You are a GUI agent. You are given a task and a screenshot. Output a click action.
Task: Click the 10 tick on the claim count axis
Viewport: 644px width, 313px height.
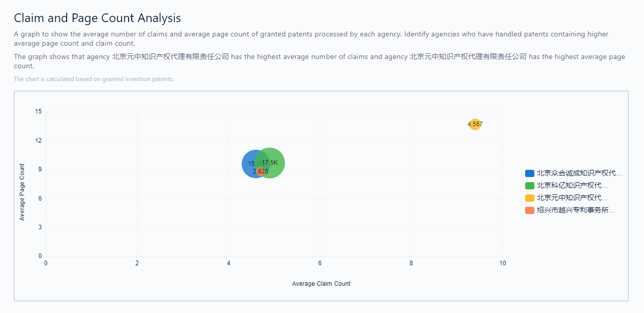(x=503, y=263)
